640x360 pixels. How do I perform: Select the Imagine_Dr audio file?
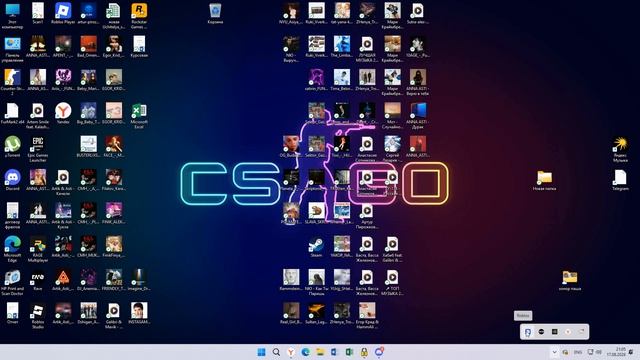[x=139, y=280]
